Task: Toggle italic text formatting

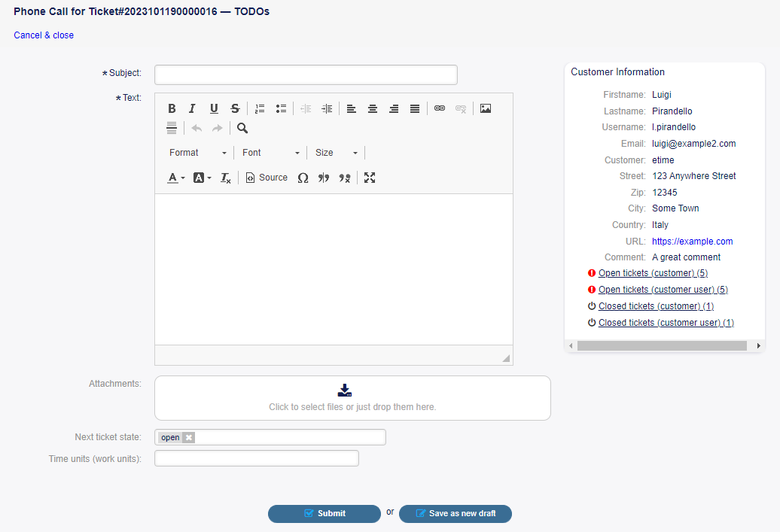Action: (x=193, y=108)
